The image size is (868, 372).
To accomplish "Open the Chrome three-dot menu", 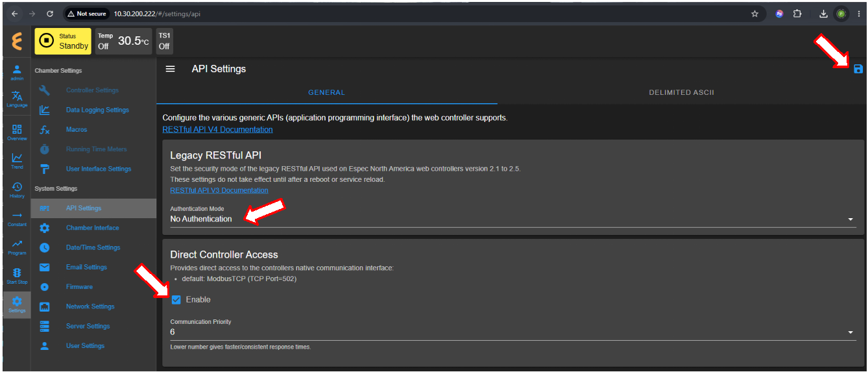I will tap(859, 13).
